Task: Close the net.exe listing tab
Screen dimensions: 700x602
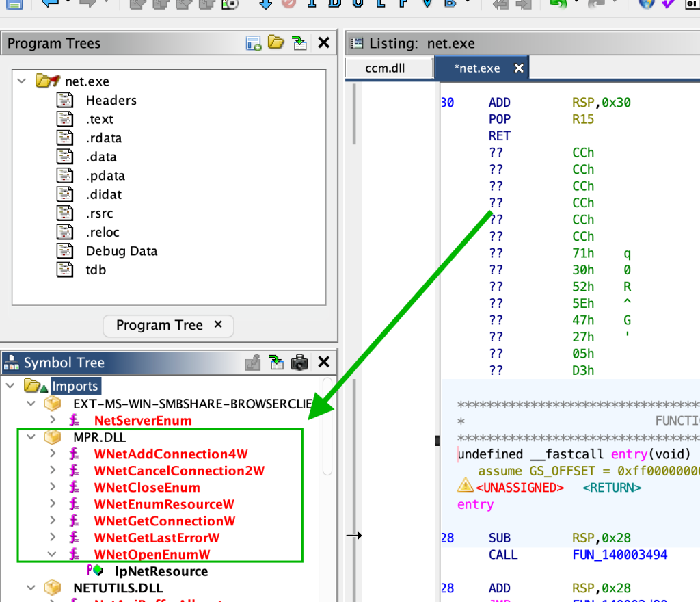Action: point(519,68)
